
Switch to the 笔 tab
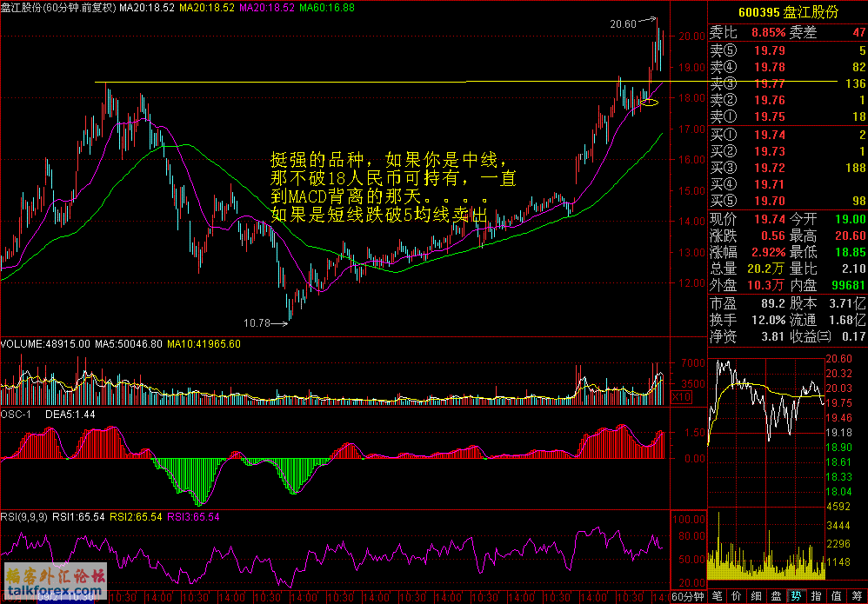pos(719,596)
